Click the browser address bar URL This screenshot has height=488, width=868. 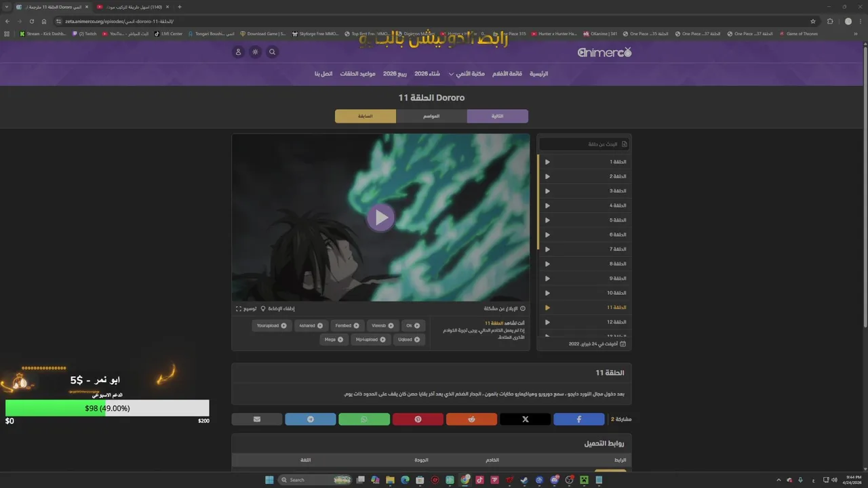tap(119, 21)
